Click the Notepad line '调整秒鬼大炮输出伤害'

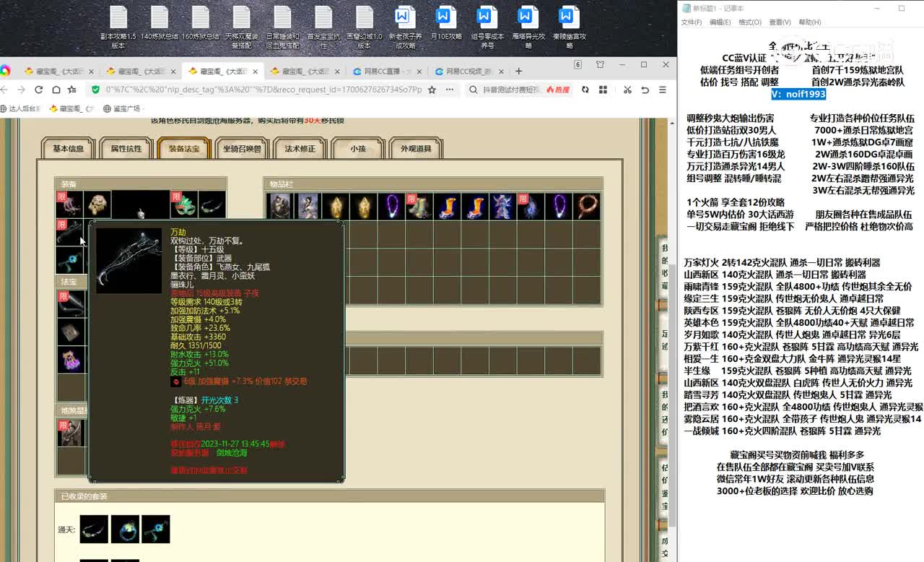tap(730, 118)
